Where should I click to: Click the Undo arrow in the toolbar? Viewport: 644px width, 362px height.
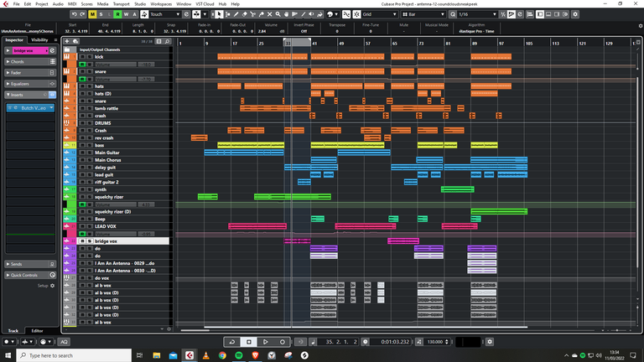(75, 14)
